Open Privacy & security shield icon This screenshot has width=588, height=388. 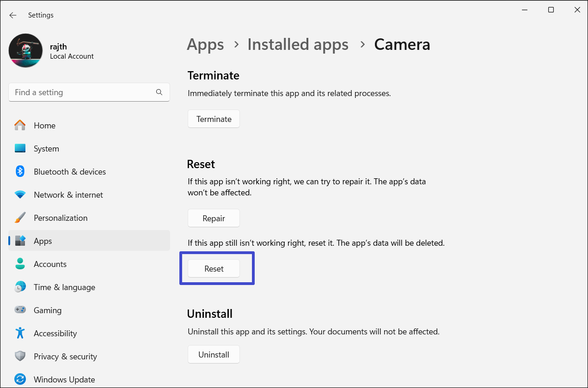point(20,356)
